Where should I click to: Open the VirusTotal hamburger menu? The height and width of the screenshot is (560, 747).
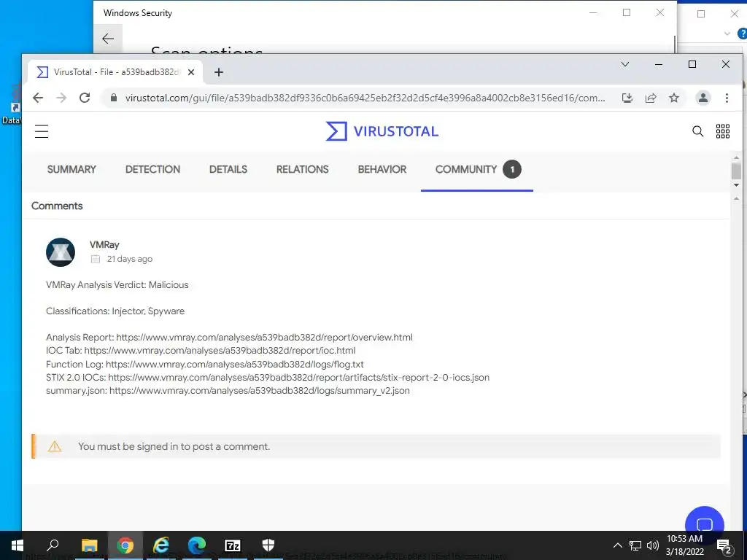42,131
